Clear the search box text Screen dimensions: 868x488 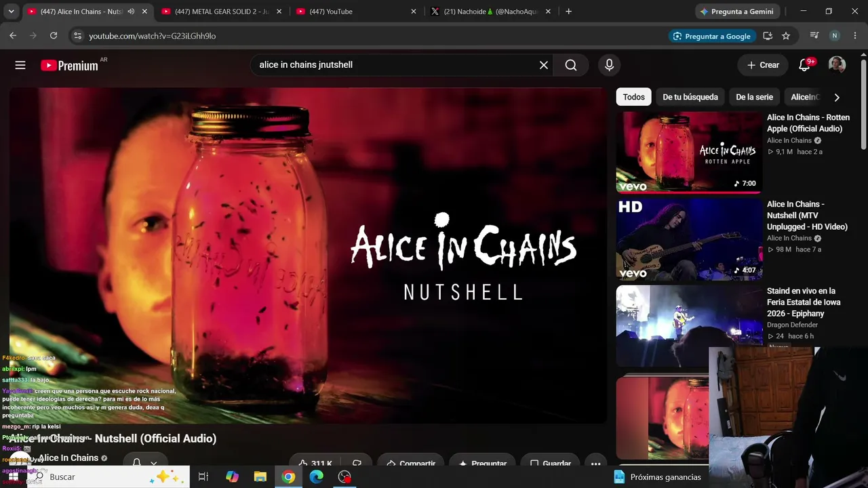(x=543, y=65)
